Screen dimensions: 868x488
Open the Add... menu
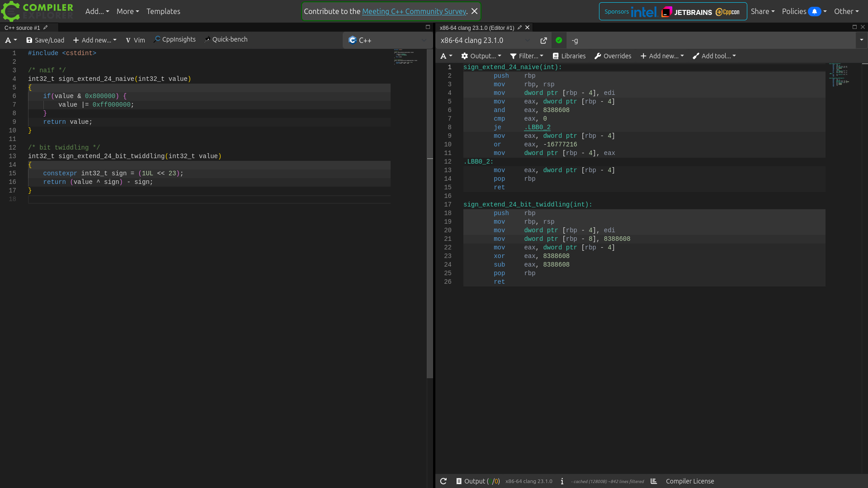[97, 11]
